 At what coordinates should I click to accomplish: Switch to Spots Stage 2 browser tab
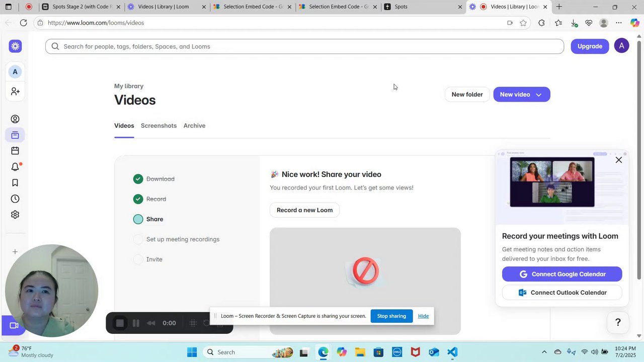tap(80, 7)
